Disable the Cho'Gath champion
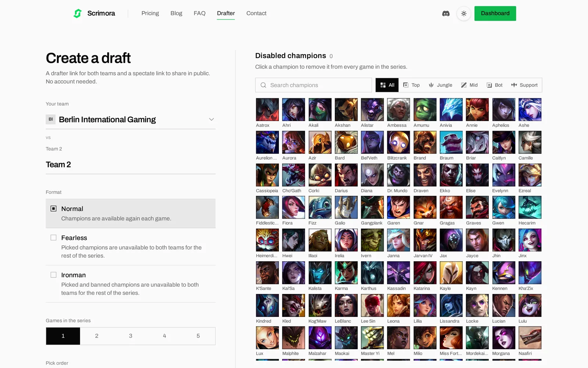The image size is (588, 368). pos(294,175)
